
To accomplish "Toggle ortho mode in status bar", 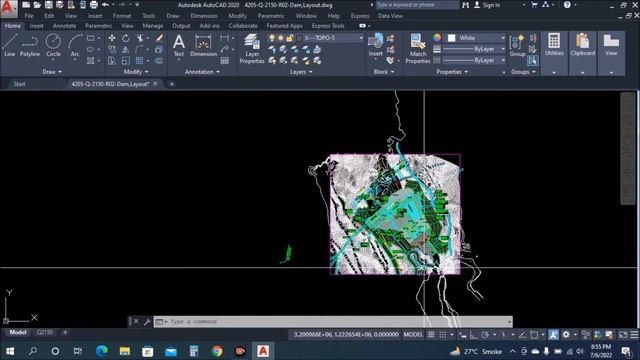I will 473,335.
